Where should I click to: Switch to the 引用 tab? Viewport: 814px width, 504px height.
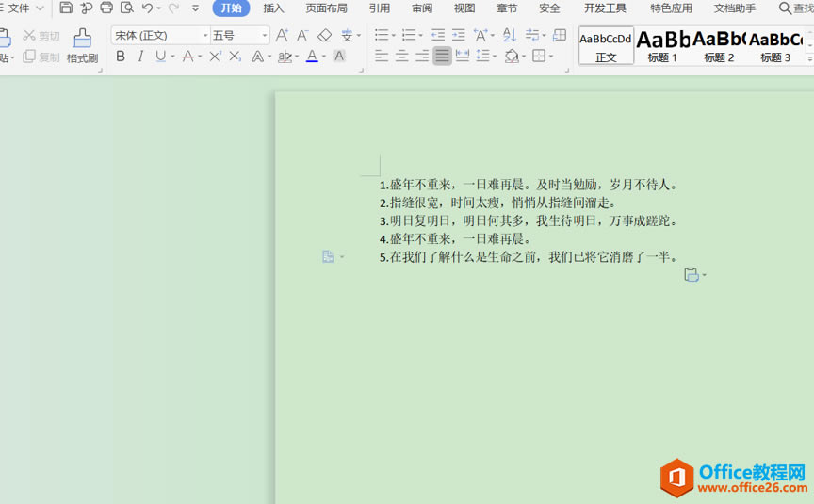pos(380,8)
